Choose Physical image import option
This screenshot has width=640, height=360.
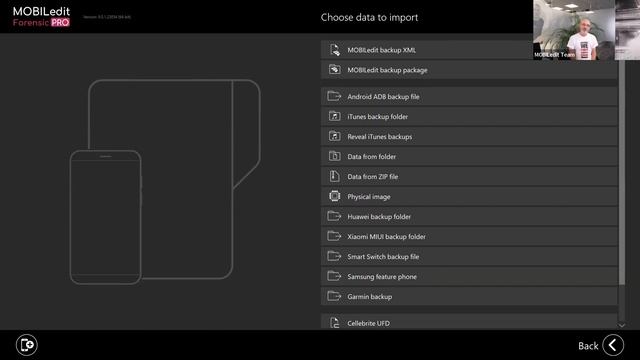(469, 196)
